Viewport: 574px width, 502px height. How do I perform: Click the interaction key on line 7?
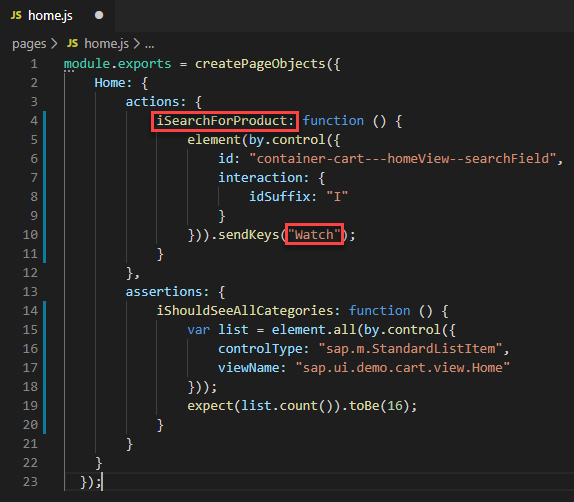260,178
